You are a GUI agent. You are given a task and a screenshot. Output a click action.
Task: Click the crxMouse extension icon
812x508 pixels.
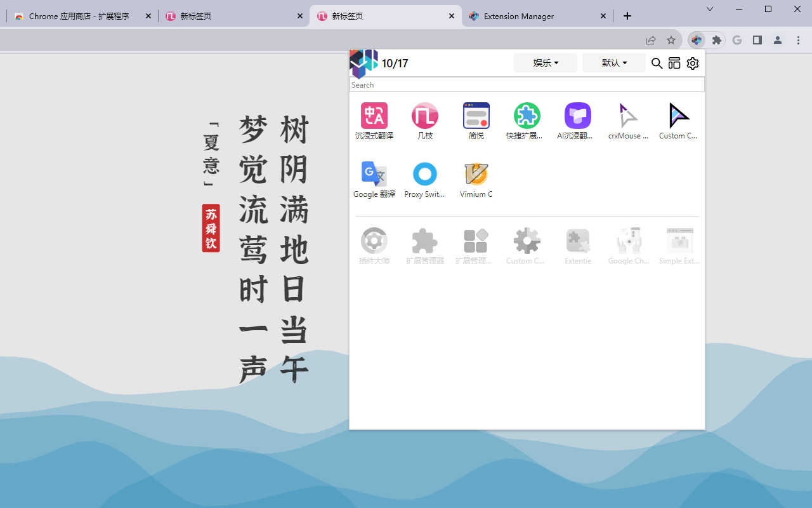[x=628, y=116]
